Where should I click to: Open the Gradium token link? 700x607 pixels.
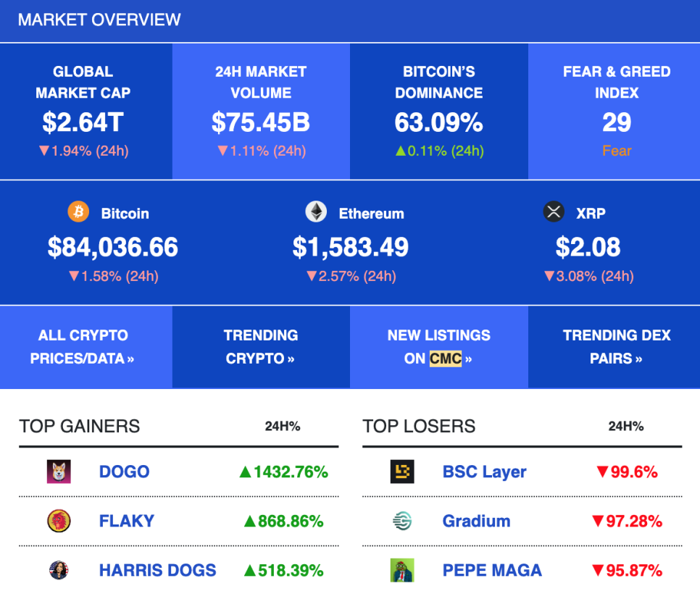(476, 521)
